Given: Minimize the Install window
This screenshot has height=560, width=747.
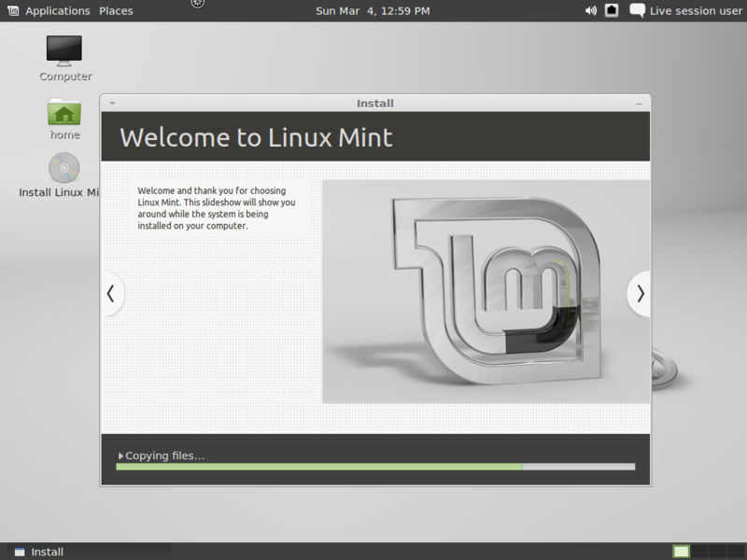Looking at the screenshot, I should [639, 104].
